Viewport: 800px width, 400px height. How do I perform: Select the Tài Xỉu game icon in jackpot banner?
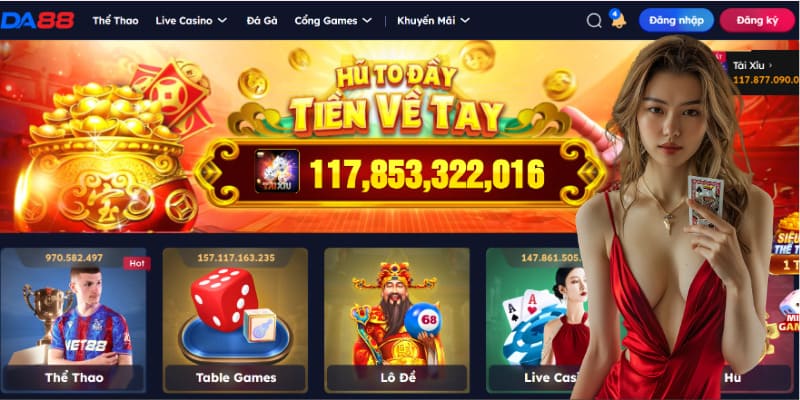coord(277,170)
